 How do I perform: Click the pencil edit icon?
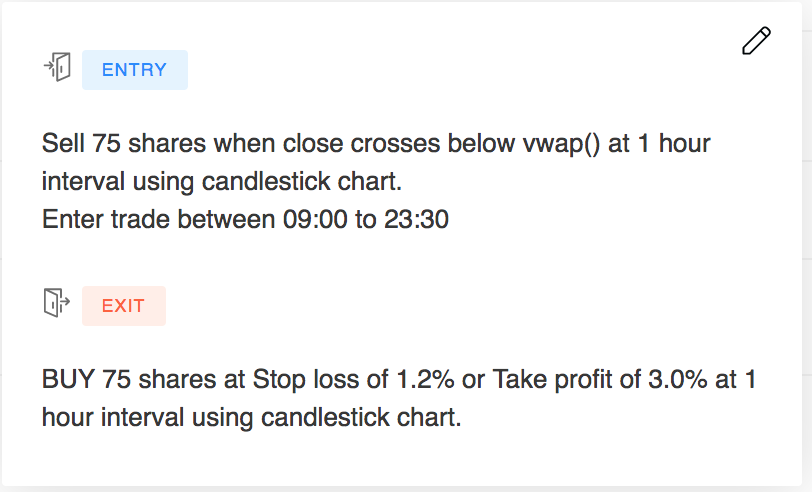coord(756,41)
